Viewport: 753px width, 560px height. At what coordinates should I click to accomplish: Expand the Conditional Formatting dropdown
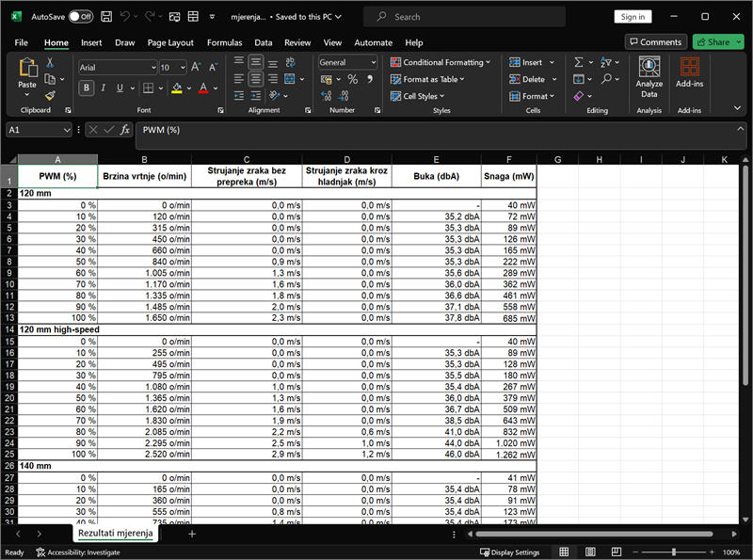click(441, 62)
